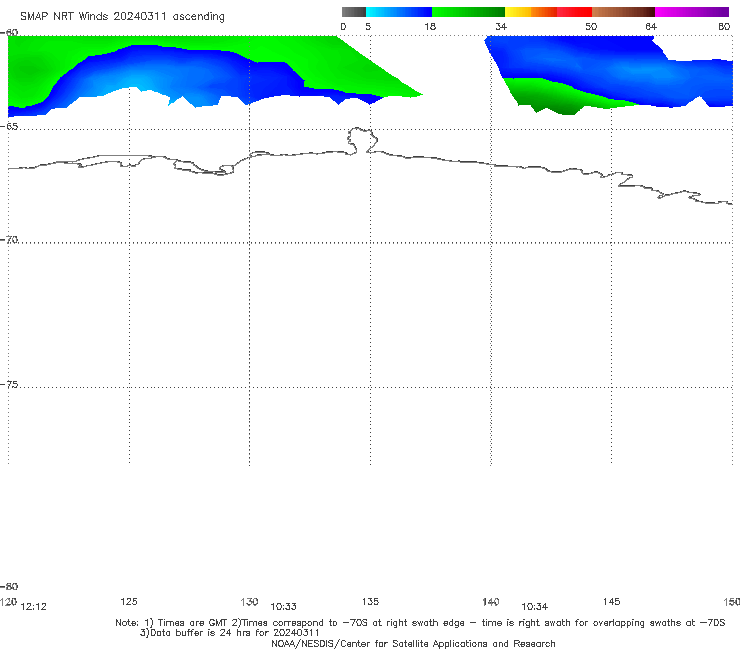Screen dimensions: 740x650
Task: Click the longitude label '130'
Action: click(x=249, y=602)
